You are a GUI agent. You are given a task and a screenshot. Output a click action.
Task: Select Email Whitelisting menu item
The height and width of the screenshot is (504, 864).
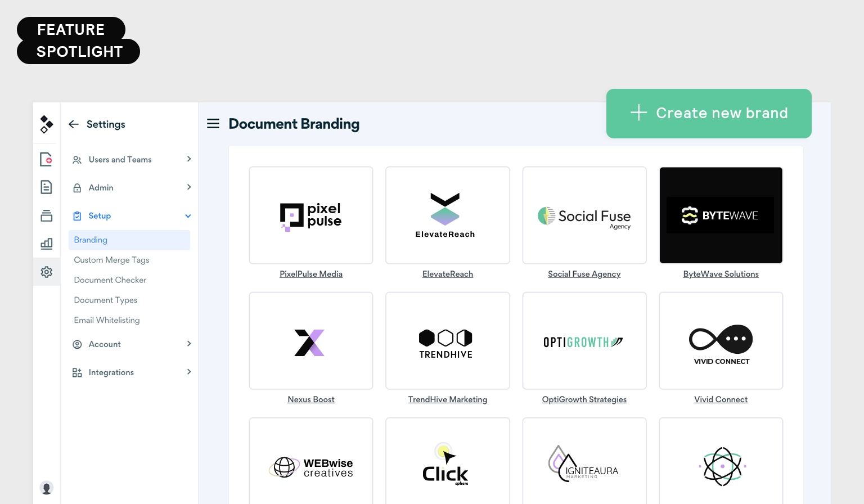pyautogui.click(x=107, y=320)
